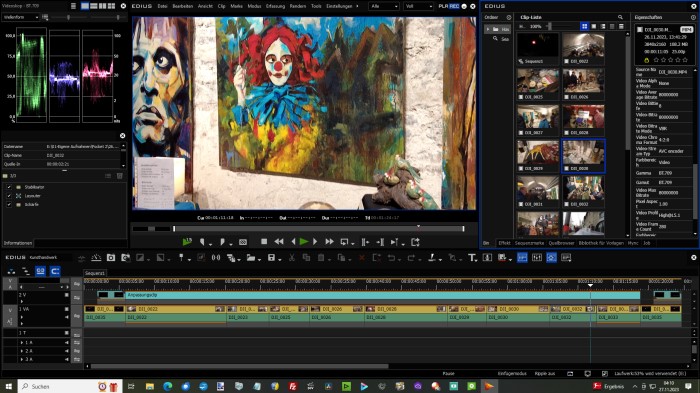
Task: Adjust the Clip-Liste thumbnail size slider
Action: pos(550,26)
